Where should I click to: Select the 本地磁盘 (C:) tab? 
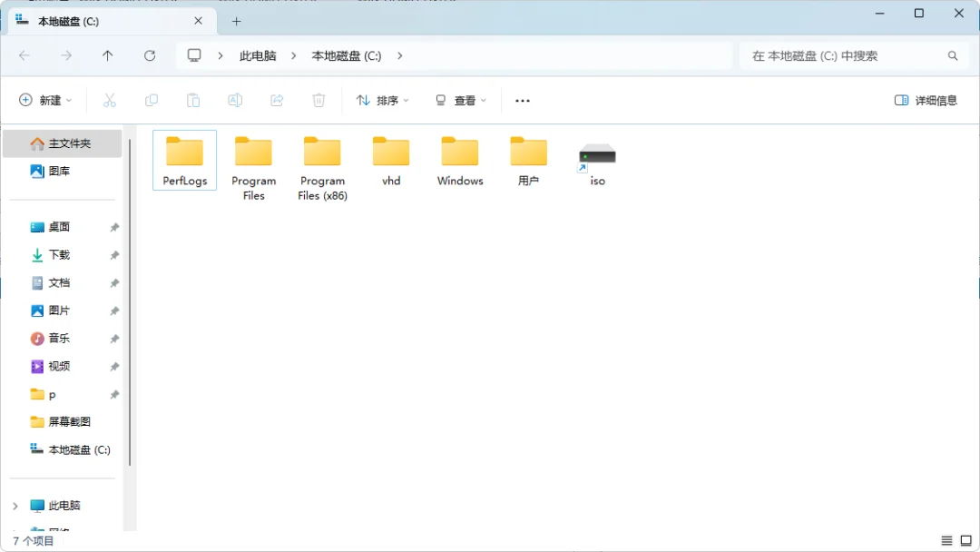(x=113, y=21)
